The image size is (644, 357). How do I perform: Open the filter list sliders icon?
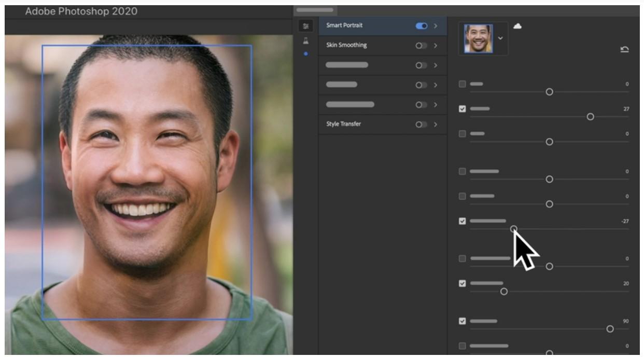pos(306,26)
